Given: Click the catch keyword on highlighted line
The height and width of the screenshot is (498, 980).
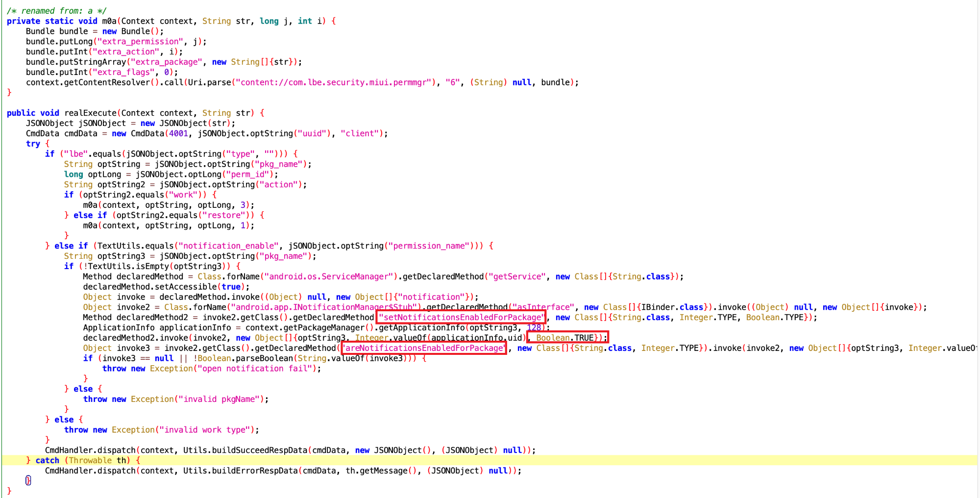Looking at the screenshot, I should click(47, 460).
